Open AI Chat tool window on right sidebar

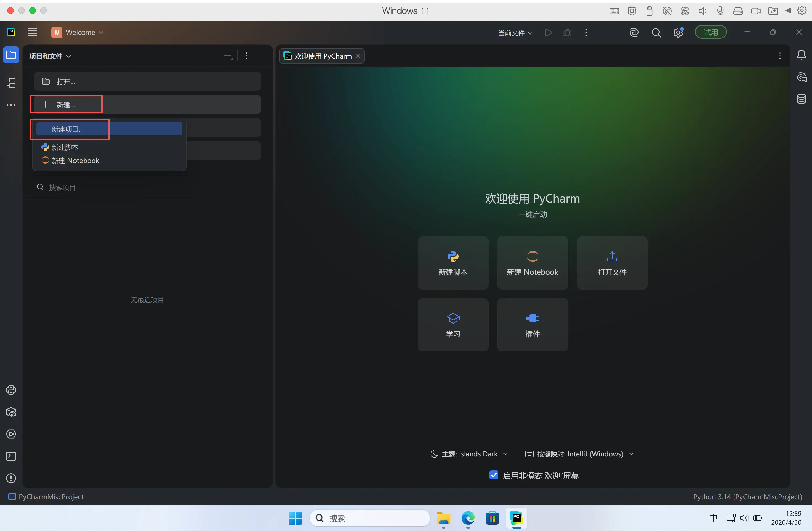point(802,77)
